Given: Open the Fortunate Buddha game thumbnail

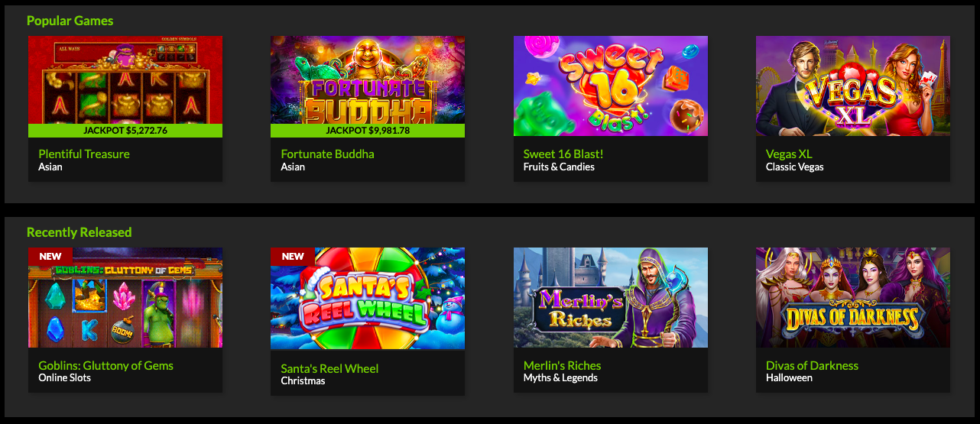Looking at the screenshot, I should tap(368, 80).
